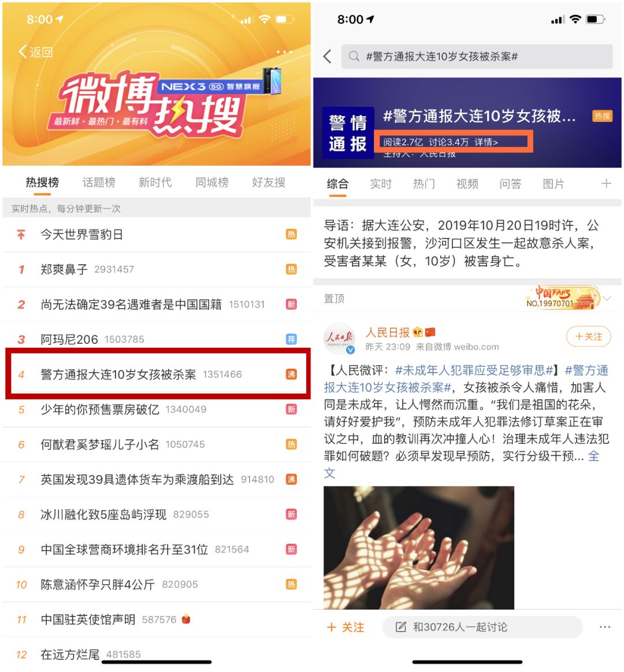Image resolution: width=624 pixels, height=672 pixels.
Task: Tap the 中国FANS badge card
Action: pyautogui.click(x=562, y=298)
